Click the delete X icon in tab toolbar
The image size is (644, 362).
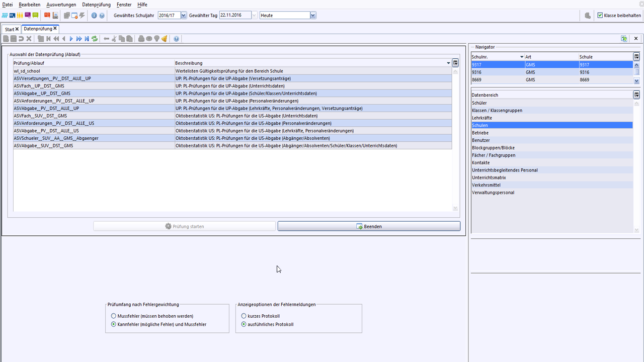(x=29, y=39)
